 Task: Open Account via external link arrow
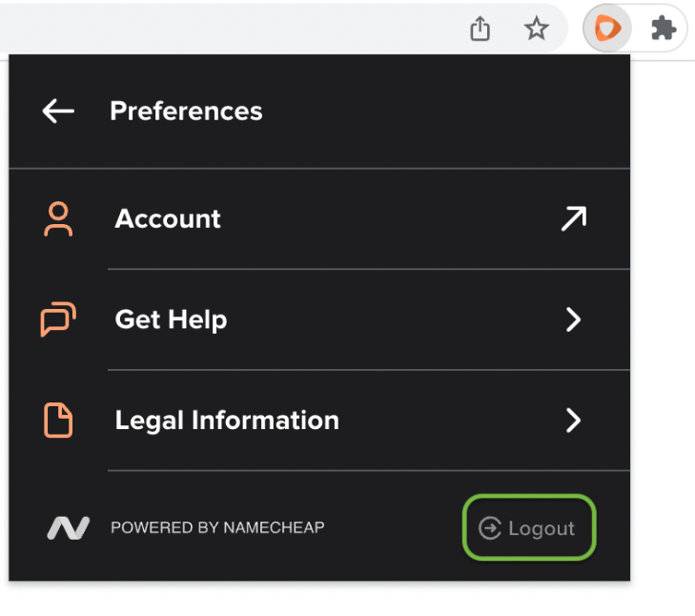pyautogui.click(x=574, y=218)
